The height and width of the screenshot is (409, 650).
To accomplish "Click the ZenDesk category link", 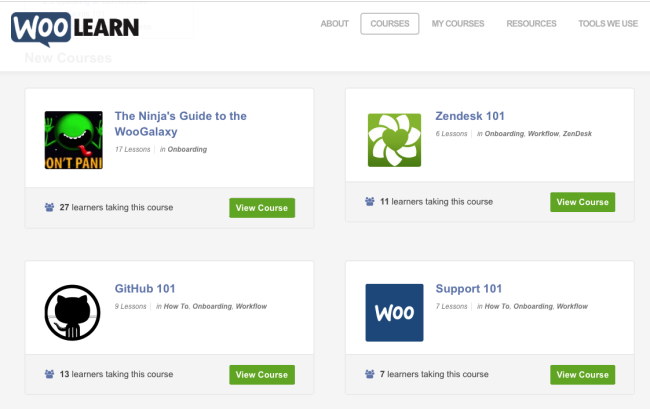I will [x=577, y=133].
